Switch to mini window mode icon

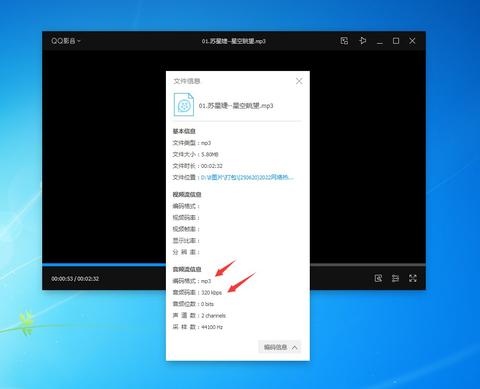point(344,41)
